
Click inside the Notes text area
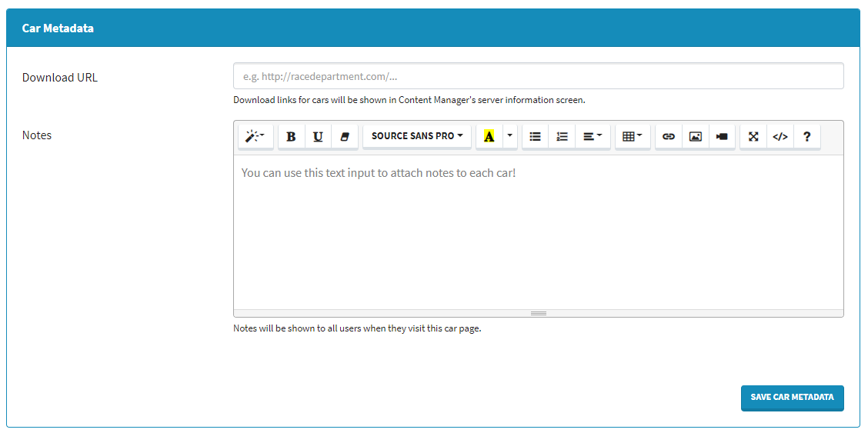[x=538, y=231]
